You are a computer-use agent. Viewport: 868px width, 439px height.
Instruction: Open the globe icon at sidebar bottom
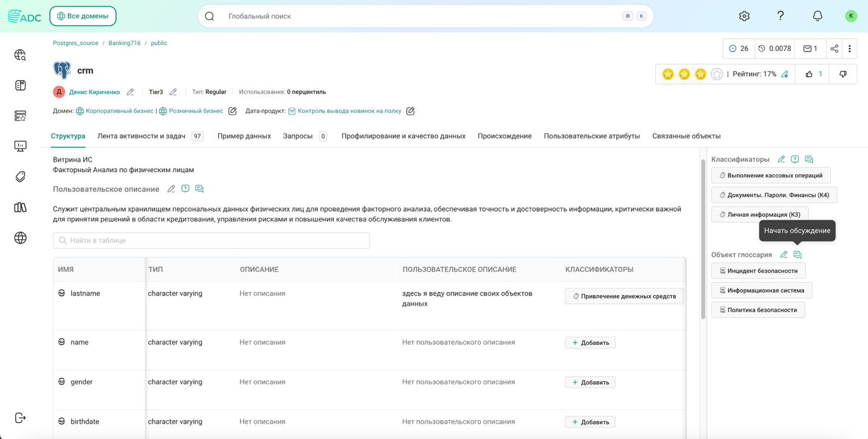click(20, 238)
